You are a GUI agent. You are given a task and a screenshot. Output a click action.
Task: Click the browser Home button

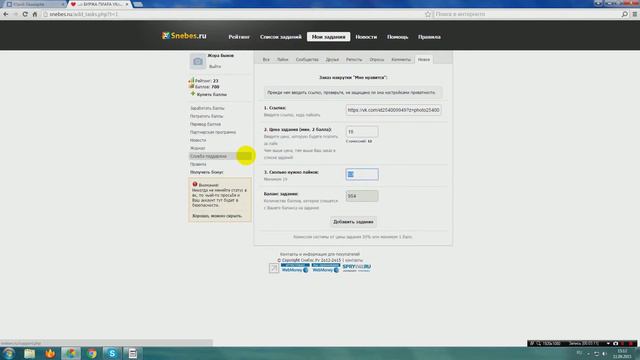tap(35, 14)
